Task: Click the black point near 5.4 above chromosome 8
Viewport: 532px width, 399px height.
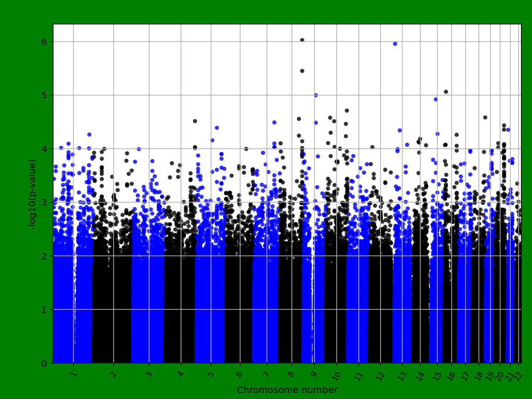Action: [302, 71]
